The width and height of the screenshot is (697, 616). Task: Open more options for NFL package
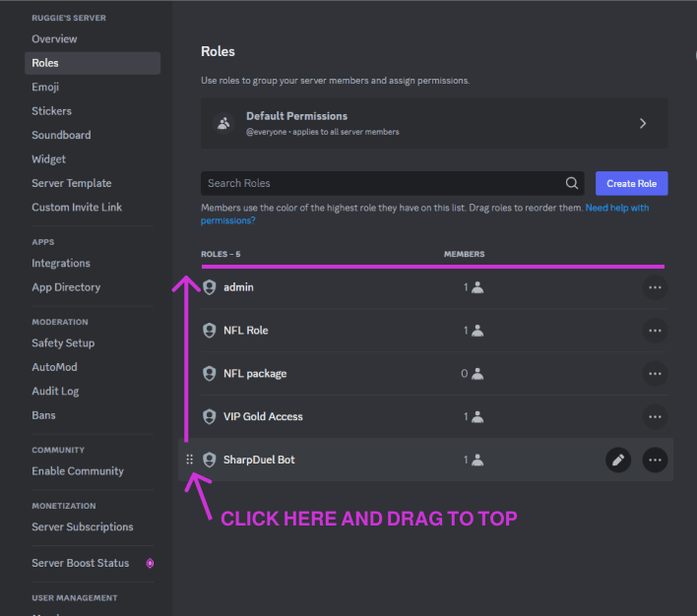coord(655,374)
